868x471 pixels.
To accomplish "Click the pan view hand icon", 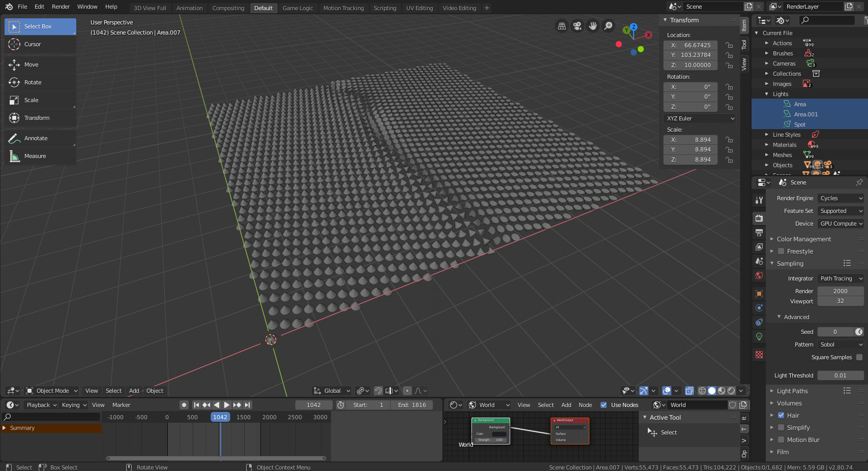I will tap(593, 26).
